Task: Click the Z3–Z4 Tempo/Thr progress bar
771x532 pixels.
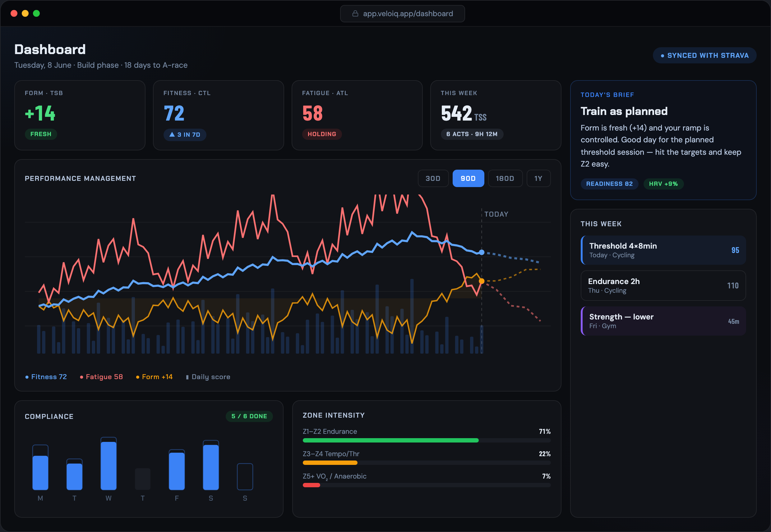Action: pyautogui.click(x=427, y=463)
